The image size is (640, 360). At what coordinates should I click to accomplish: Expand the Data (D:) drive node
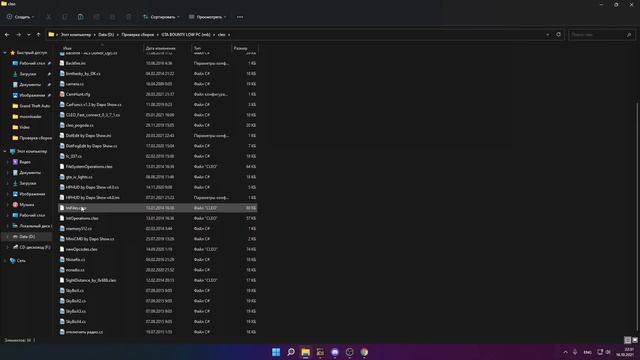point(7,237)
